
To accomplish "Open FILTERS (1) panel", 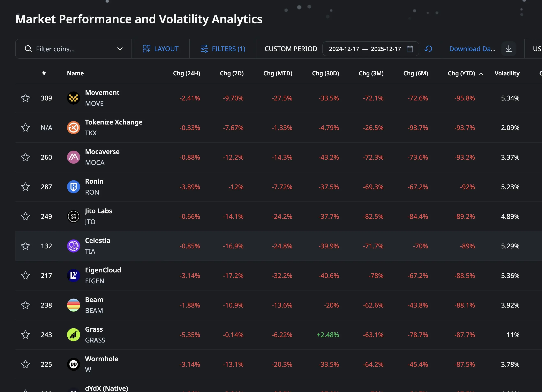I will tap(223, 49).
